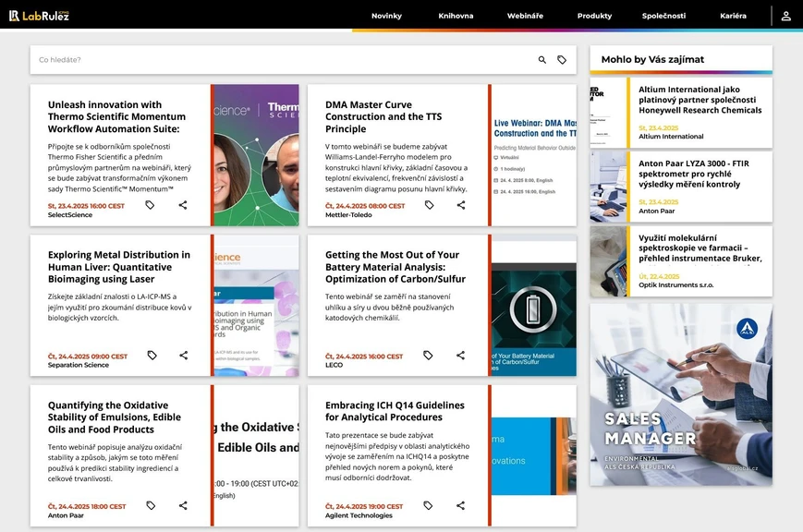
Task: Click the 'Separation Science' organizer name
Action: tap(79, 365)
